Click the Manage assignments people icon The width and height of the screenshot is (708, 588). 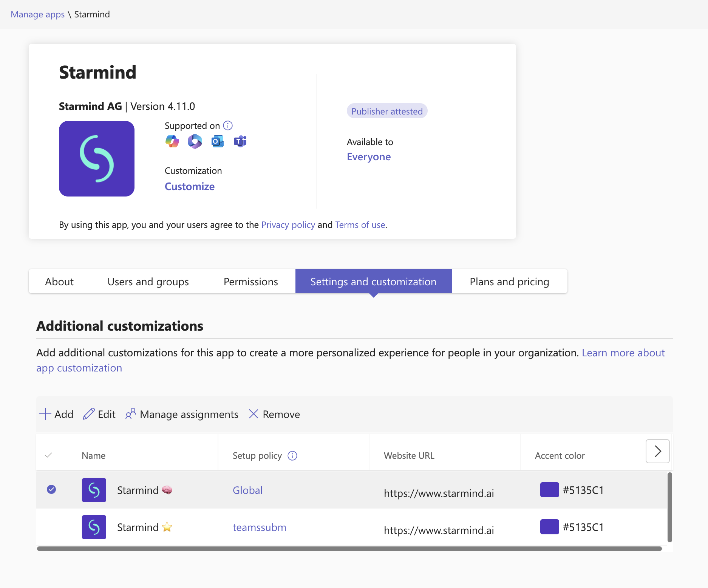(x=131, y=414)
